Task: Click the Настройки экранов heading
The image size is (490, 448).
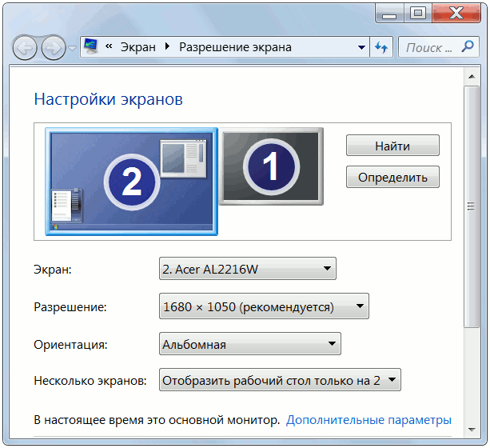Action: [108, 99]
